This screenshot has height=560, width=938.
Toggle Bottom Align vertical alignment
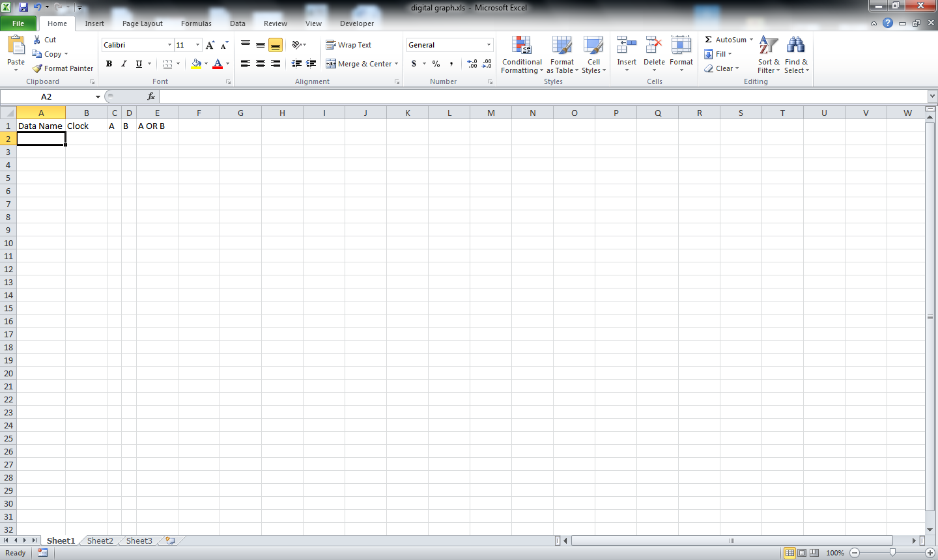(x=276, y=45)
